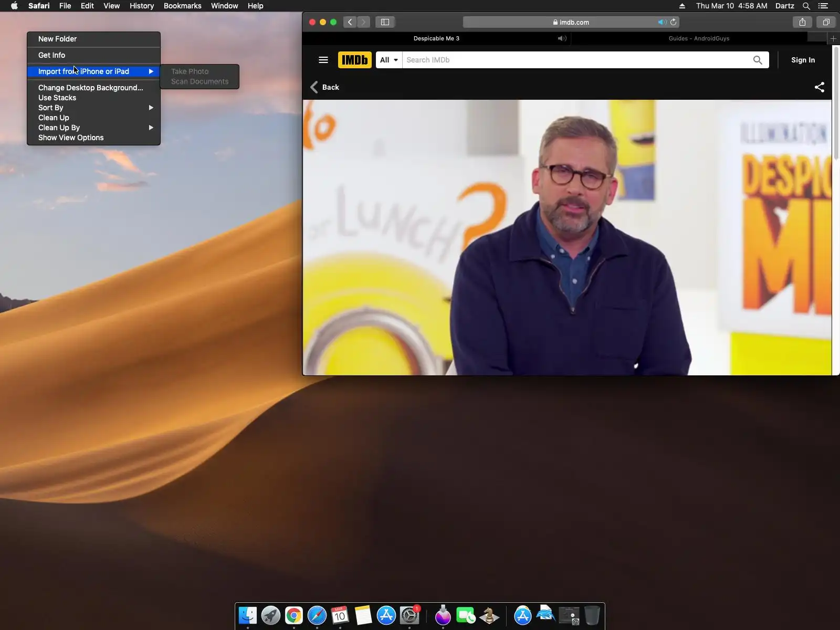Open the Edit menu
Screen dimensions: 840x630
click(87, 6)
